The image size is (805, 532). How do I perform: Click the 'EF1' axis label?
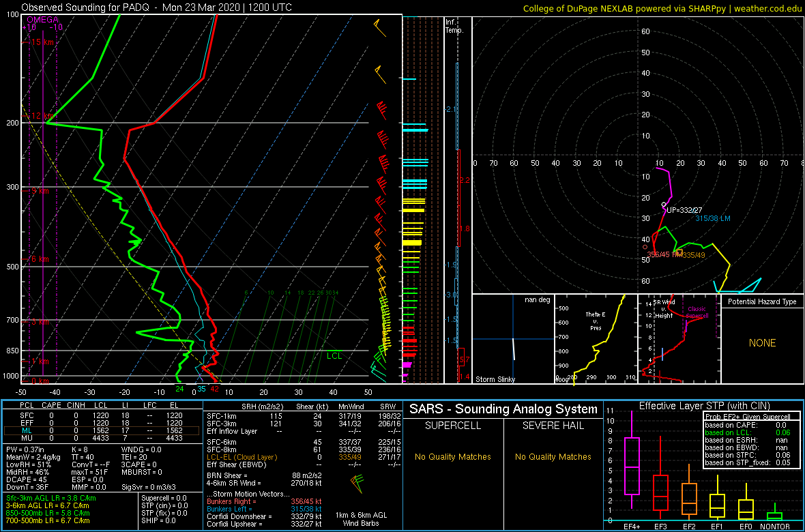point(716,527)
